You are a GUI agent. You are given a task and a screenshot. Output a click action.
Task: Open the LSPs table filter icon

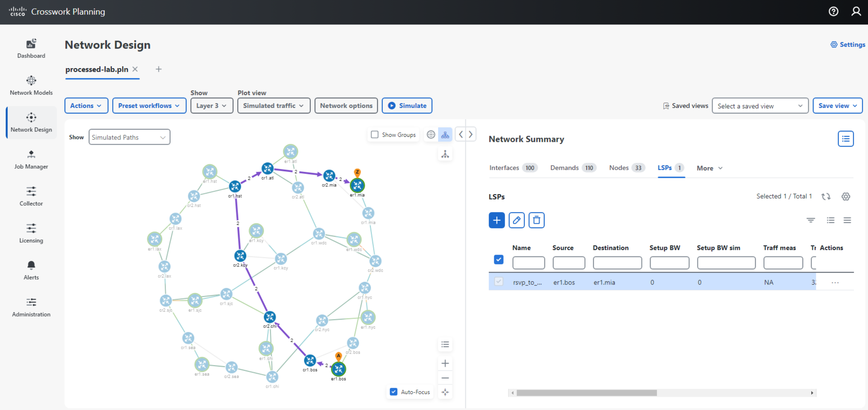[x=811, y=220]
